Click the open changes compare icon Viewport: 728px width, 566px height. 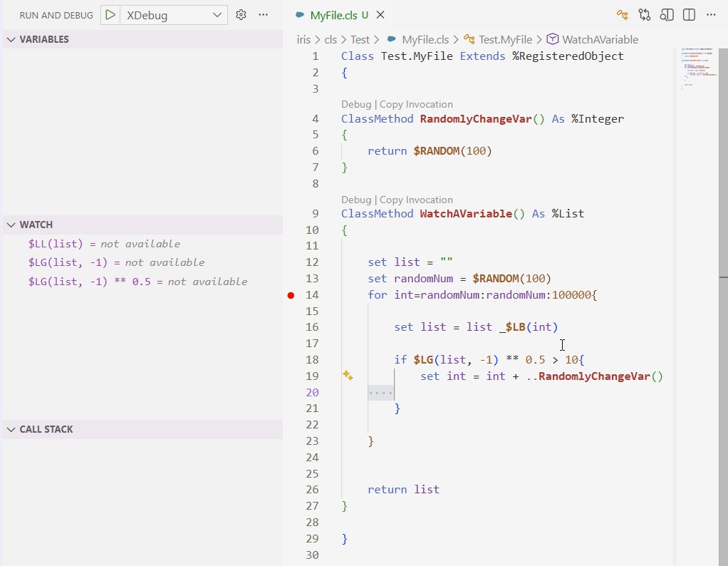point(645,15)
